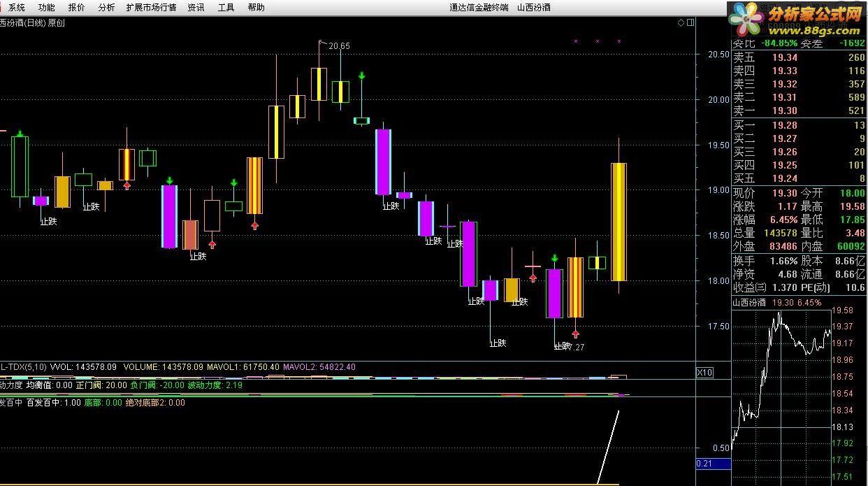The width and height of the screenshot is (868, 486).
Task: Select the 卖三 19.32 order row
Action: [x=800, y=85]
